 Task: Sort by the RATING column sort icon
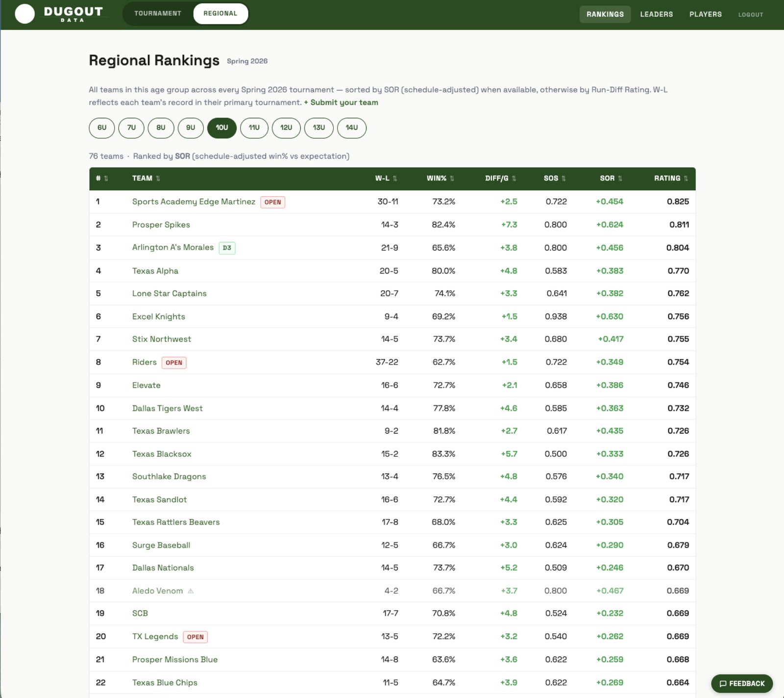coord(686,178)
